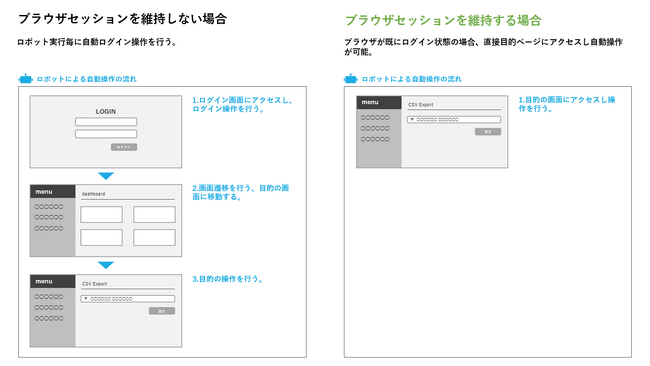Click the gray output button in left CSV Export mockup

pyautogui.click(x=162, y=311)
